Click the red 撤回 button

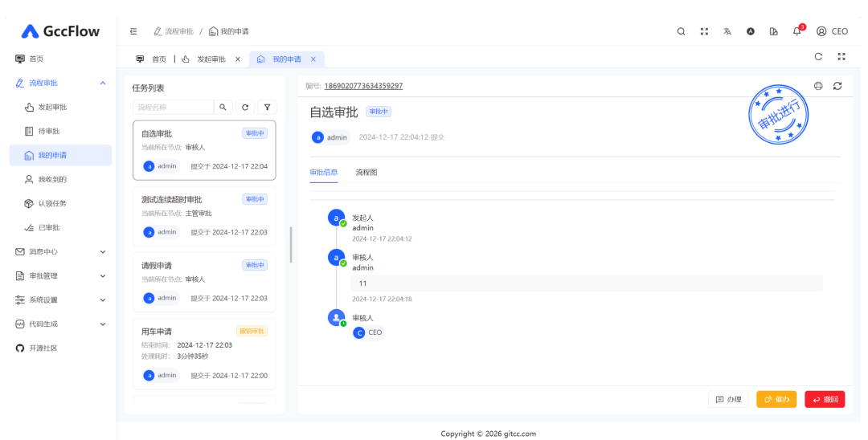(825, 399)
